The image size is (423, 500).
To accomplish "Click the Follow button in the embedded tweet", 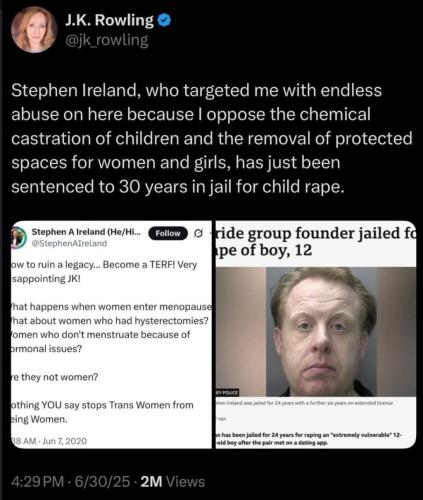I will [168, 233].
